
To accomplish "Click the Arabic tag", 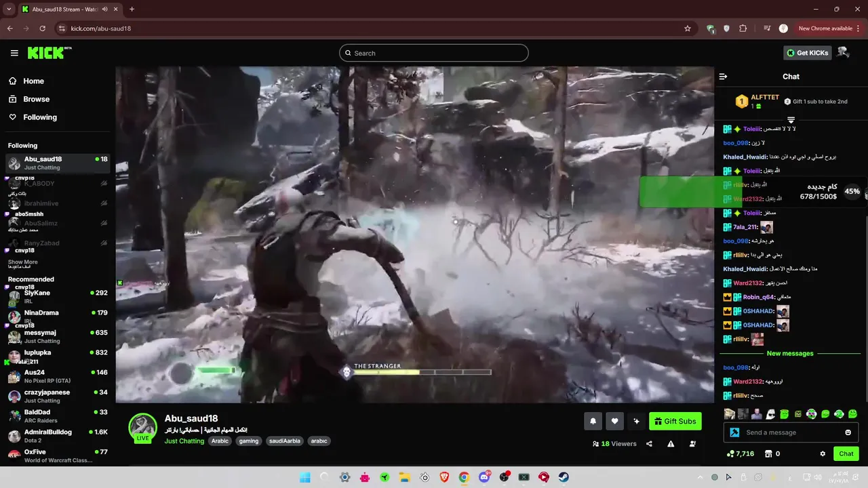I will 220,441.
